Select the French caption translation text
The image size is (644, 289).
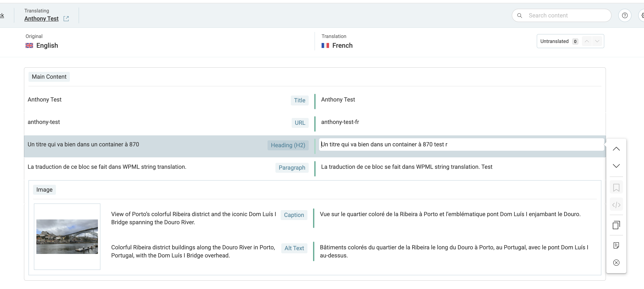click(x=450, y=214)
